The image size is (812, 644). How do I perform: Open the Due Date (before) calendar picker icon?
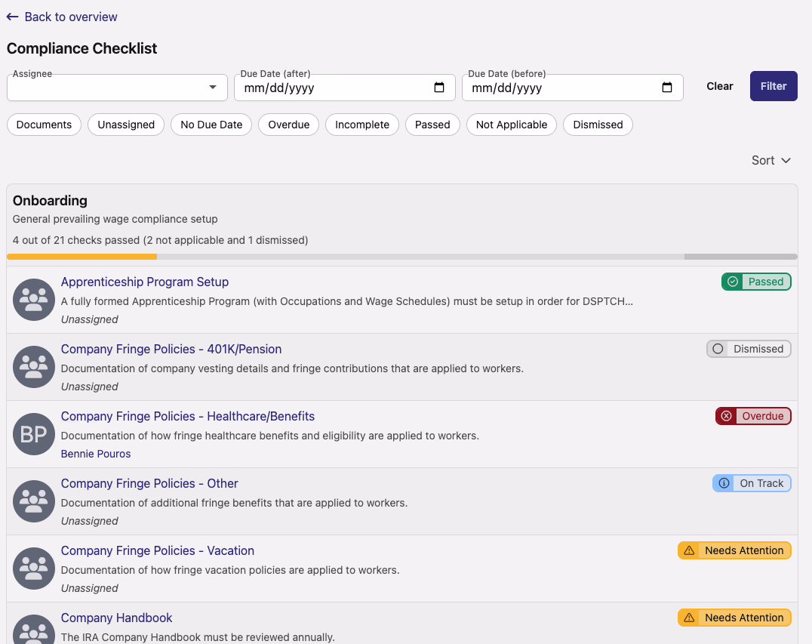[667, 88]
